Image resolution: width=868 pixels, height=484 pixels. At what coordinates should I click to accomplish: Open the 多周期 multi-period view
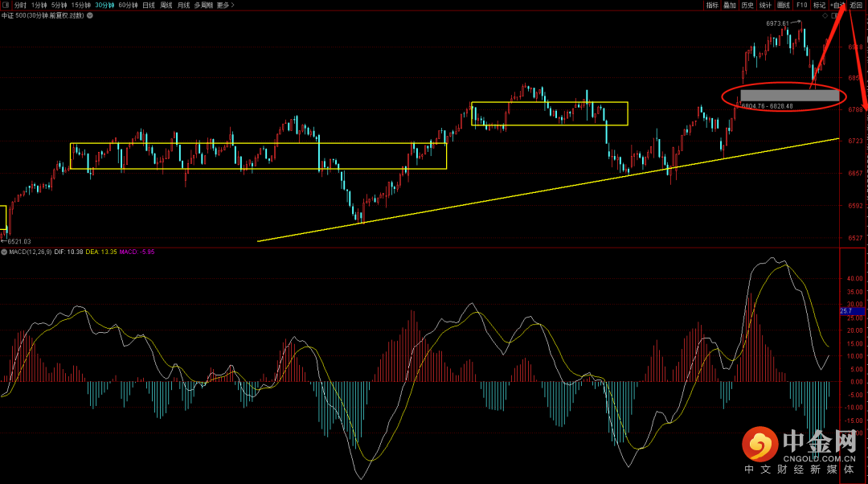[203, 5]
